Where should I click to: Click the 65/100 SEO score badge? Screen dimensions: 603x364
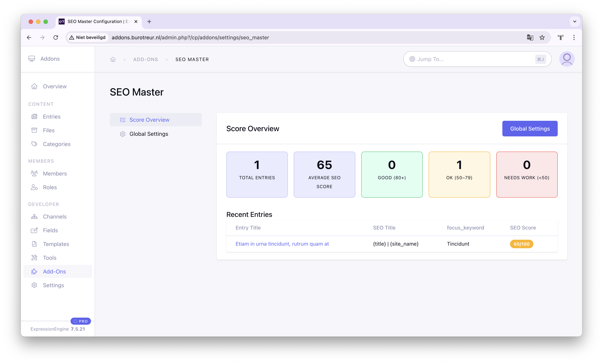point(521,244)
